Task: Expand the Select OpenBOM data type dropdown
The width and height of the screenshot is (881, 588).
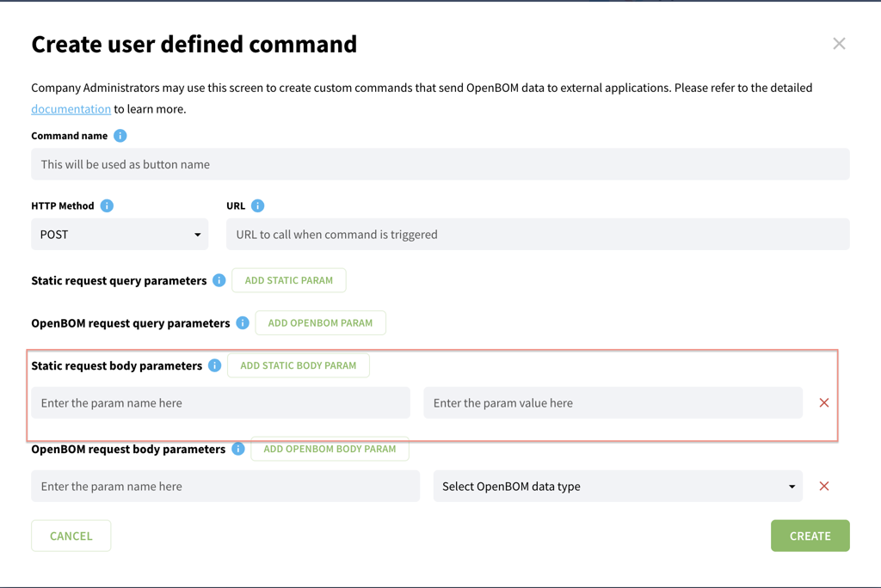Action: (x=618, y=487)
